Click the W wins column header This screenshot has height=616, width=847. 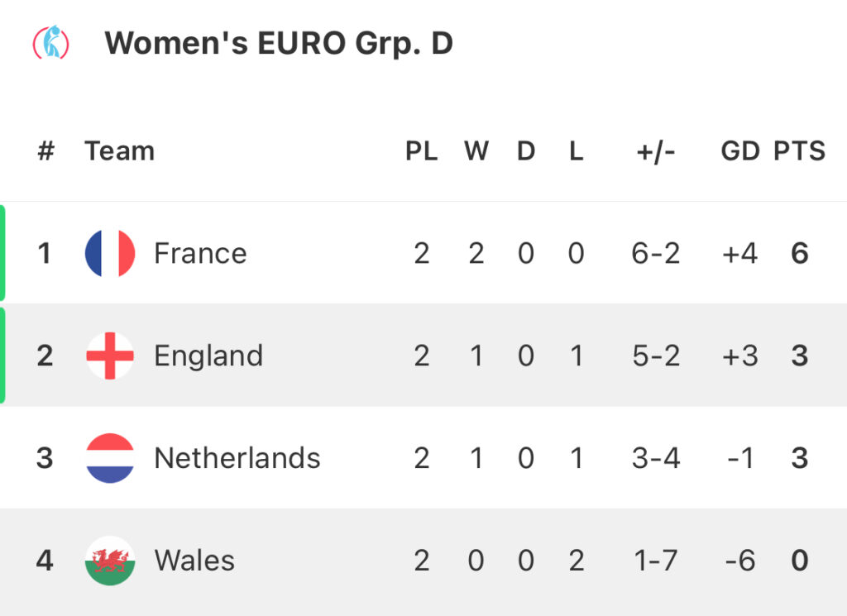(x=476, y=150)
